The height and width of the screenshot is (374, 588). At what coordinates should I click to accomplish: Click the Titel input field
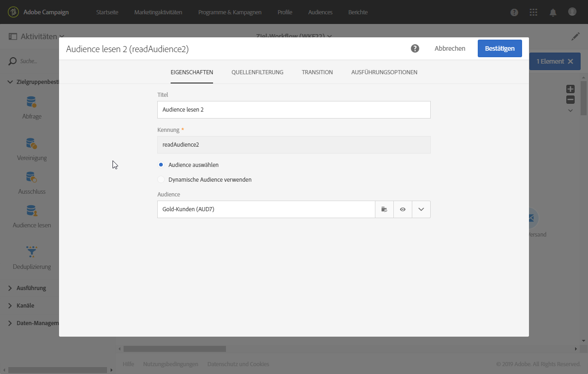(294, 110)
